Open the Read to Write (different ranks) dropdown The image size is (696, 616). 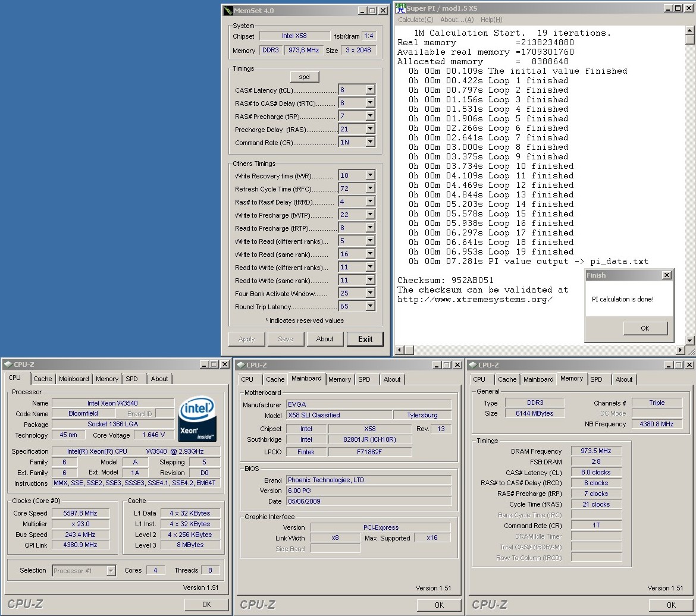click(x=370, y=267)
